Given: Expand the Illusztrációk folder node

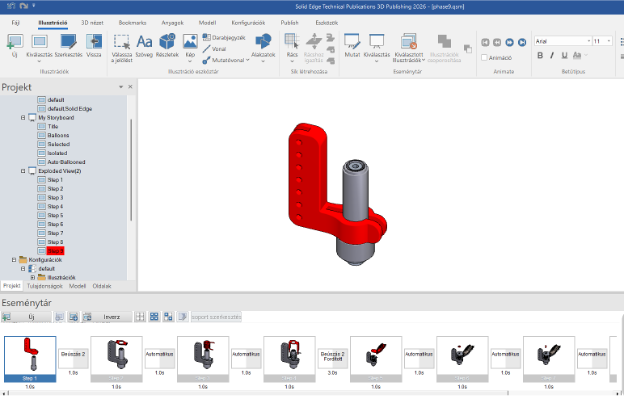Looking at the screenshot, I should coord(33,277).
